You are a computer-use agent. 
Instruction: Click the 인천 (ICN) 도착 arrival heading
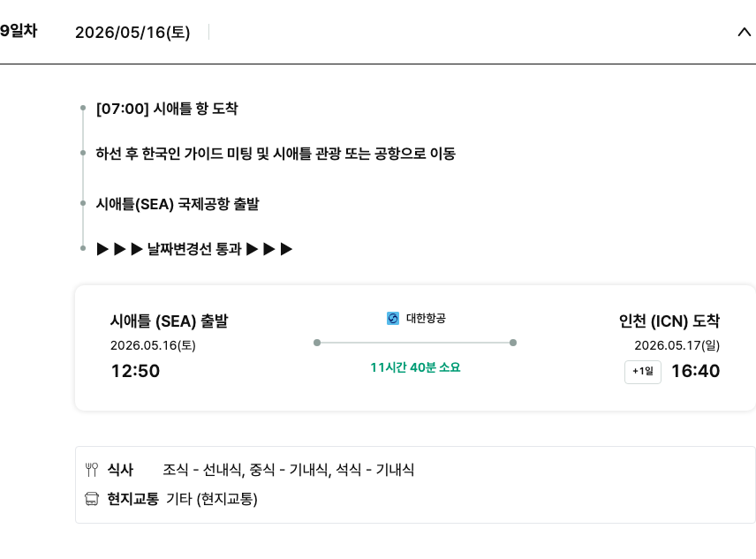pos(669,321)
